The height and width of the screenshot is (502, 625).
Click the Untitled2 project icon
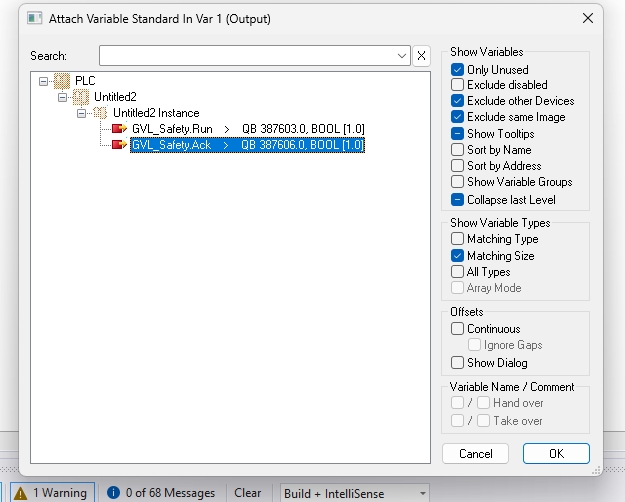(81, 97)
